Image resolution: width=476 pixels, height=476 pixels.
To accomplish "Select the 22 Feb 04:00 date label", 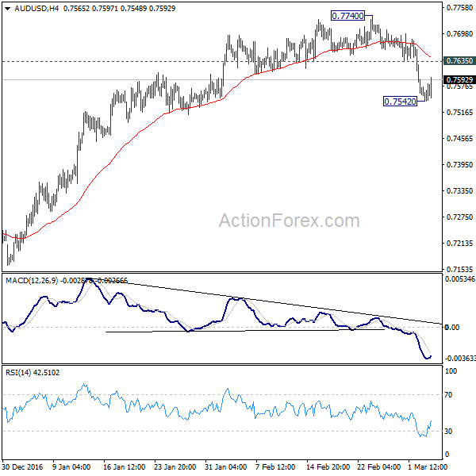I will (x=379, y=466).
